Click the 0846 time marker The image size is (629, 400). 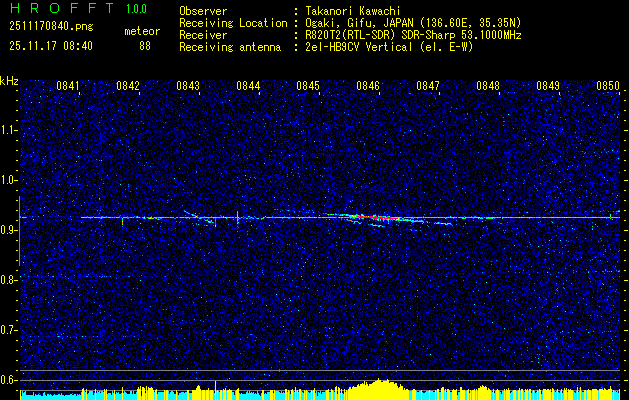[368, 86]
